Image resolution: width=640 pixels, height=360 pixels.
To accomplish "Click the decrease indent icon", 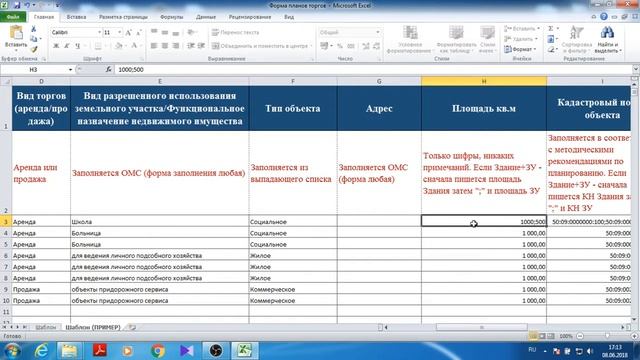I will click(x=191, y=46).
